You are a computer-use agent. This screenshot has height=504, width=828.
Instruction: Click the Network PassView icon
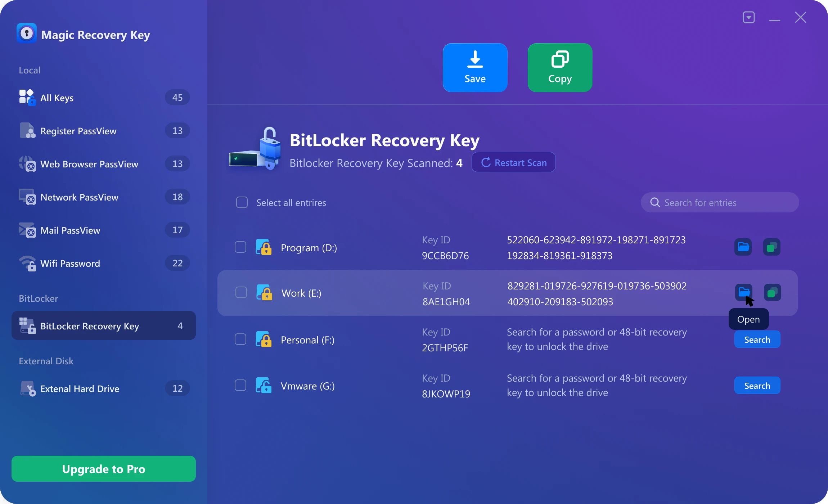[x=27, y=197]
